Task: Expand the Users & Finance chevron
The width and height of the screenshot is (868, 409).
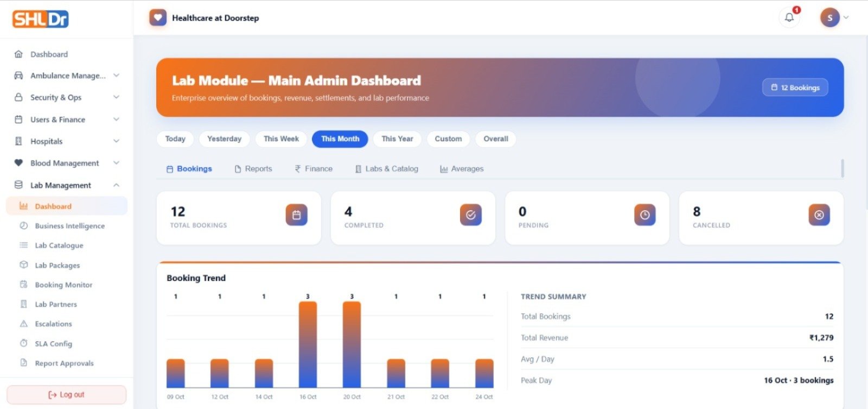Action: click(116, 119)
